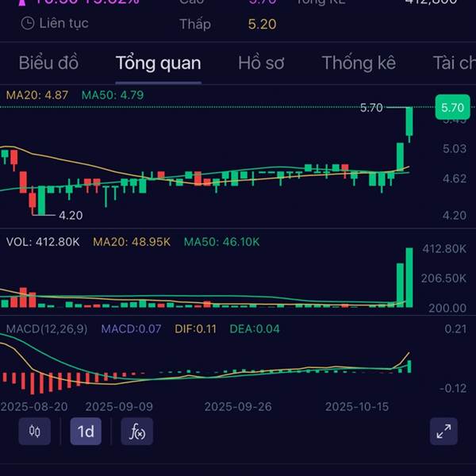Click volume MA50: 46.10K label
The height and width of the screenshot is (476, 476).
[221, 242]
